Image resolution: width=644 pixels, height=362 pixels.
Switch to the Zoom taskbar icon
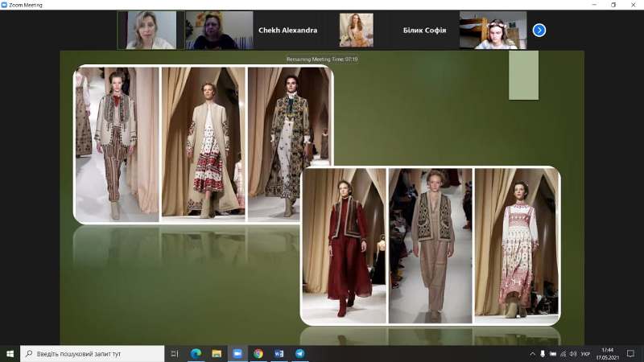pyautogui.click(x=237, y=353)
